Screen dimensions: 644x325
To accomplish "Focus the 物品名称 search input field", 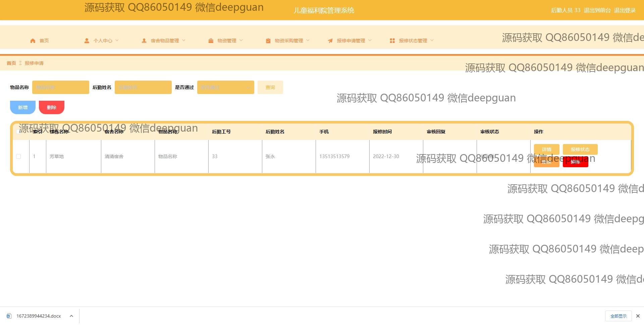I will click(x=61, y=87).
